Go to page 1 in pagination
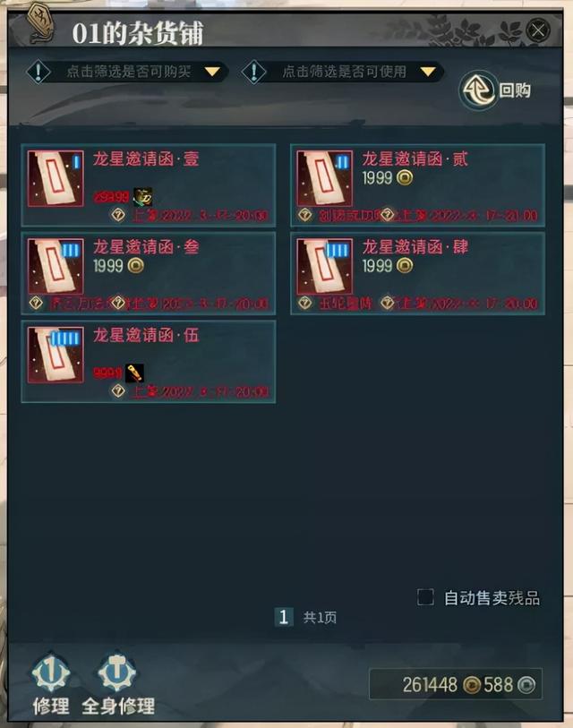Image resolution: width=573 pixels, height=728 pixels. tap(284, 617)
